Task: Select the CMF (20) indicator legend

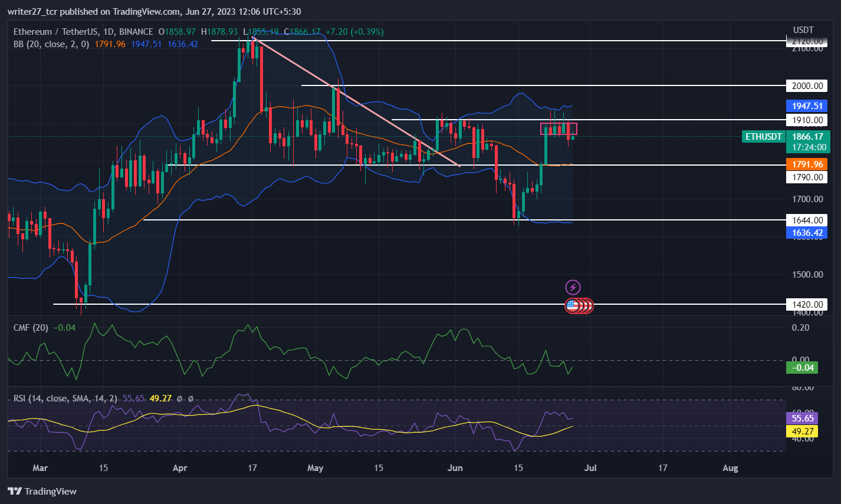Action: pyautogui.click(x=31, y=327)
